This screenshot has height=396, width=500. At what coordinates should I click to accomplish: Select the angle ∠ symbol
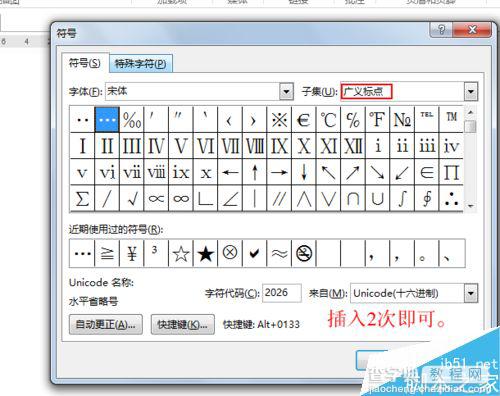(x=230, y=198)
